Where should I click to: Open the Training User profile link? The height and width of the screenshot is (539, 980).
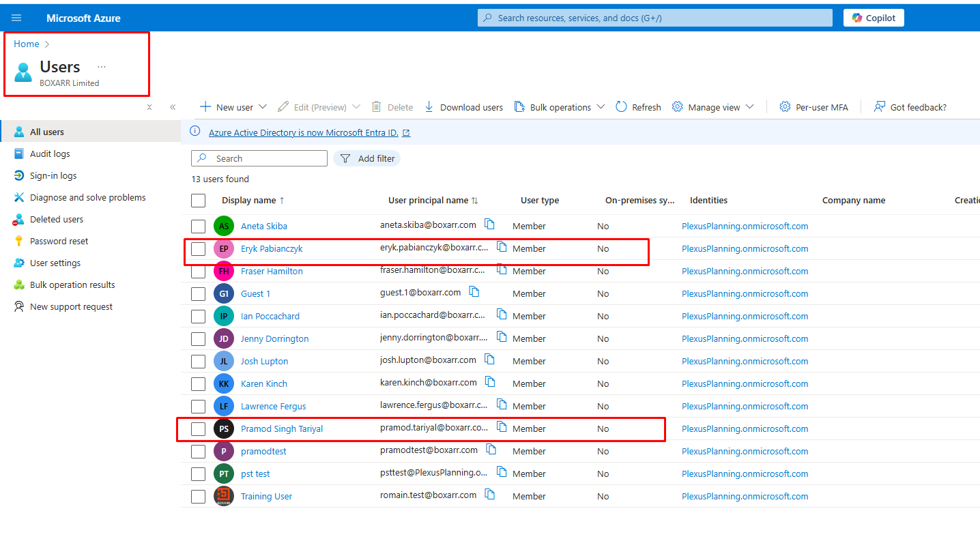(x=266, y=496)
